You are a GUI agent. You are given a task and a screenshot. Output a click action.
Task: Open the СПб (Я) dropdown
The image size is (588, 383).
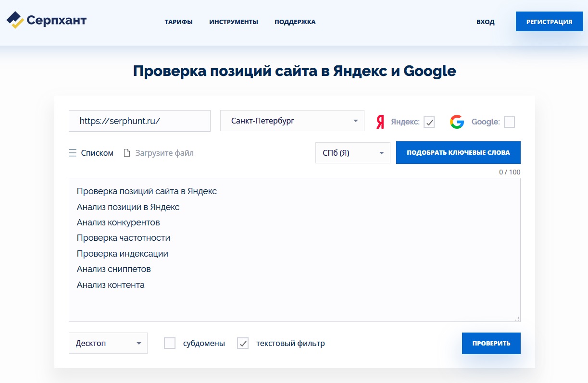pyautogui.click(x=353, y=153)
